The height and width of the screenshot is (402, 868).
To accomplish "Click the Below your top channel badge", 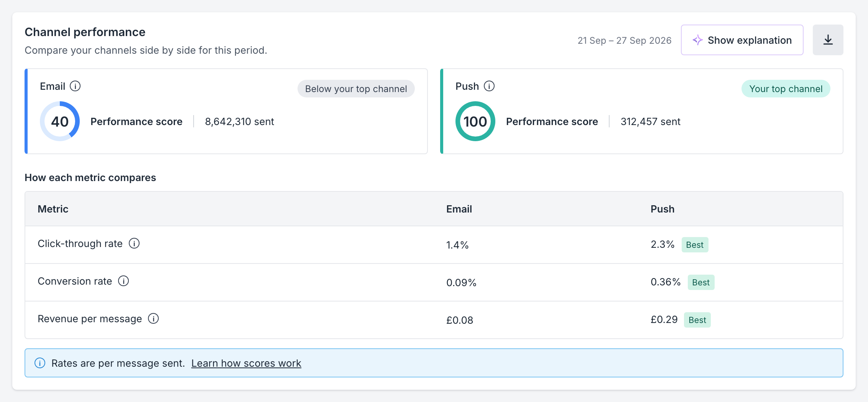I will (356, 89).
